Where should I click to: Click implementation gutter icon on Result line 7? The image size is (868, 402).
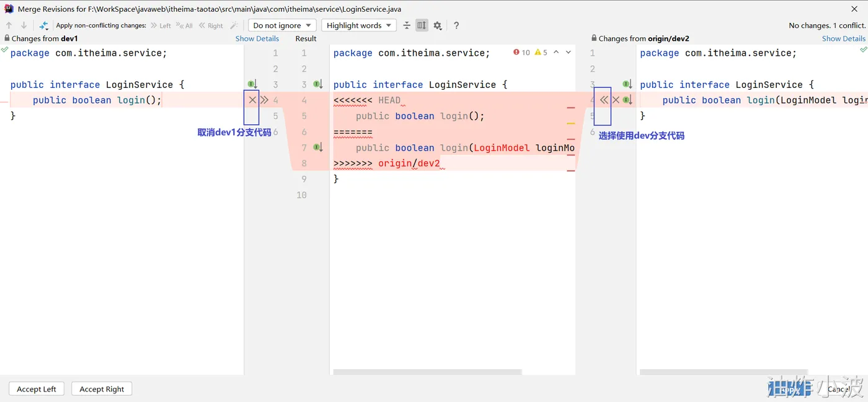318,147
